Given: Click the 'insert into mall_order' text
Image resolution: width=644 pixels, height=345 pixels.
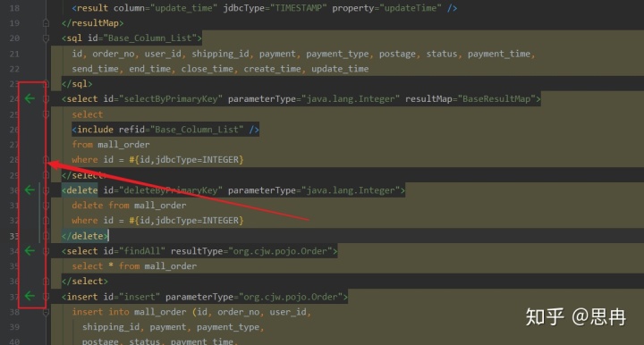Looking at the screenshot, I should 129,312.
